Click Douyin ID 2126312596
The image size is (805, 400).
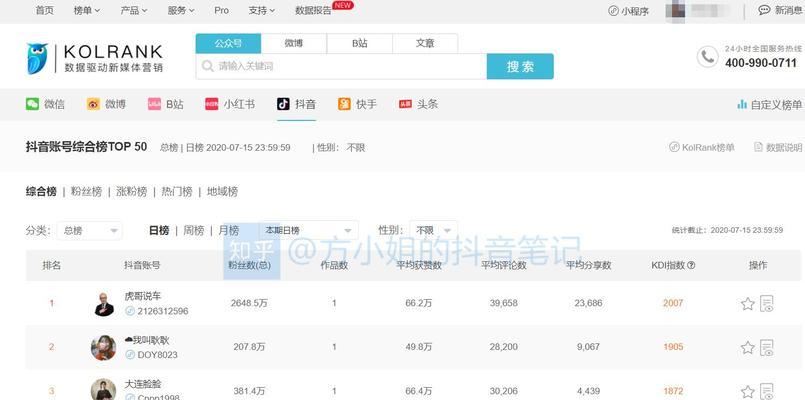click(x=163, y=311)
